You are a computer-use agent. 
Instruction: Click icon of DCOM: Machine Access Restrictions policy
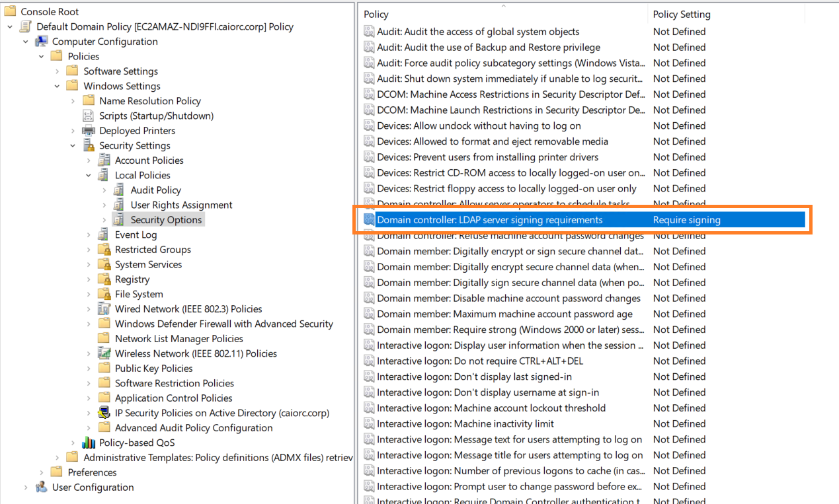370,94
